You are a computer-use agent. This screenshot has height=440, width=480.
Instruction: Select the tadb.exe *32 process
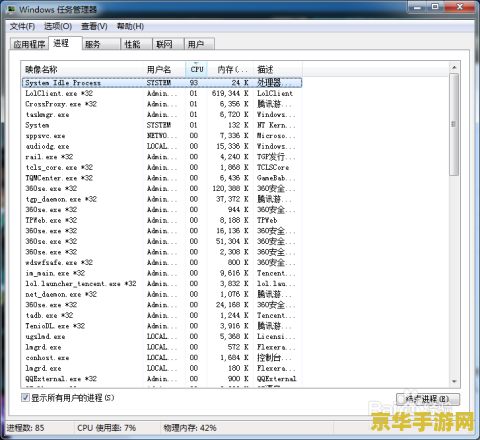click(162, 315)
